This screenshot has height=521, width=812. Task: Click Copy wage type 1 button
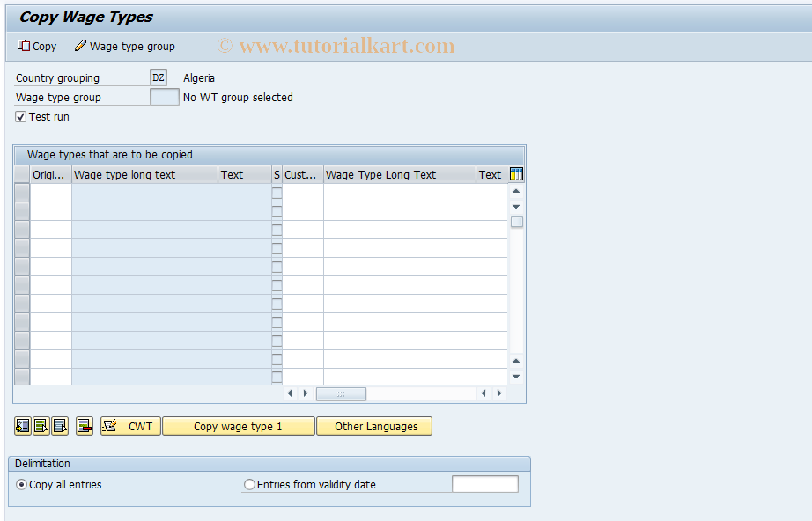[x=238, y=426]
